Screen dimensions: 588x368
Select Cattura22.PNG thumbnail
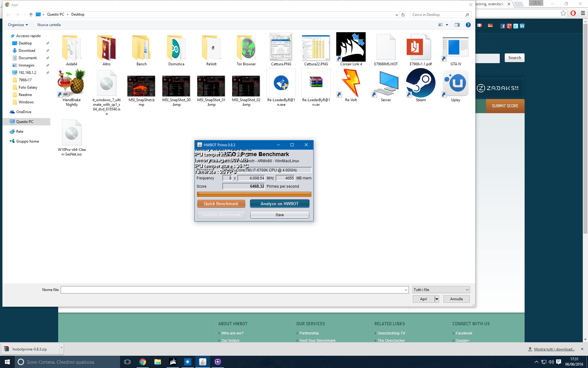[316, 48]
